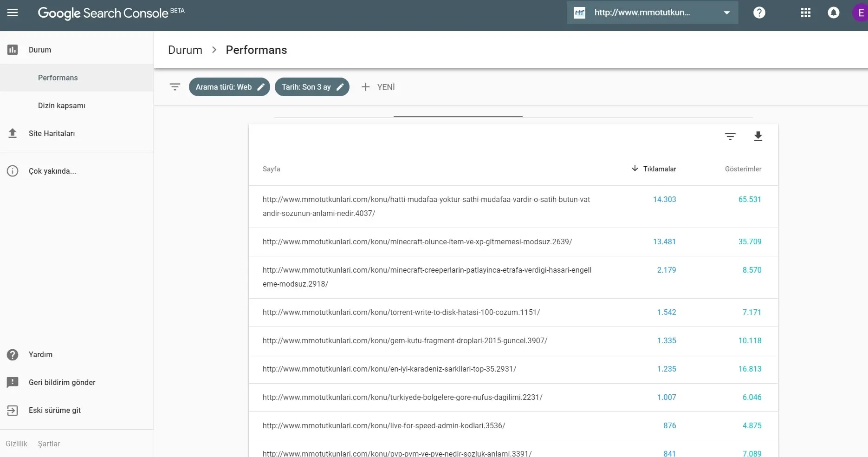Sort by Gösterimler column header
This screenshot has width=868, height=457.
tap(743, 169)
